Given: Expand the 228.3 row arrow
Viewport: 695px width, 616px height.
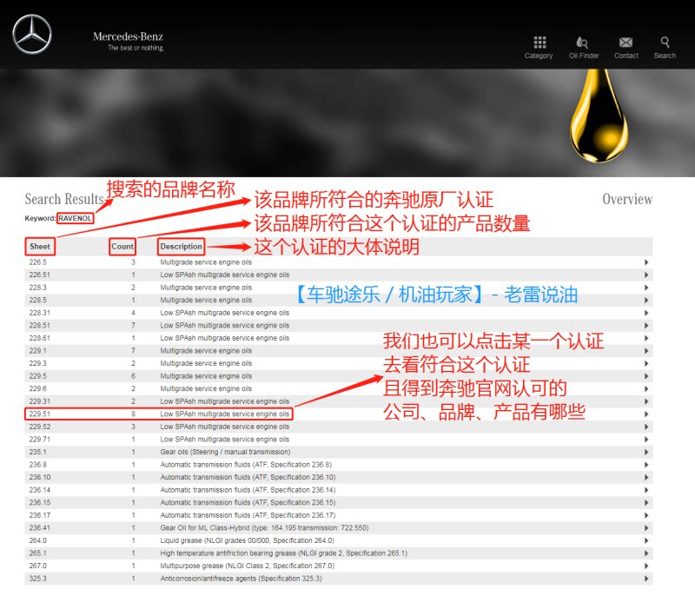Looking at the screenshot, I should [646, 288].
